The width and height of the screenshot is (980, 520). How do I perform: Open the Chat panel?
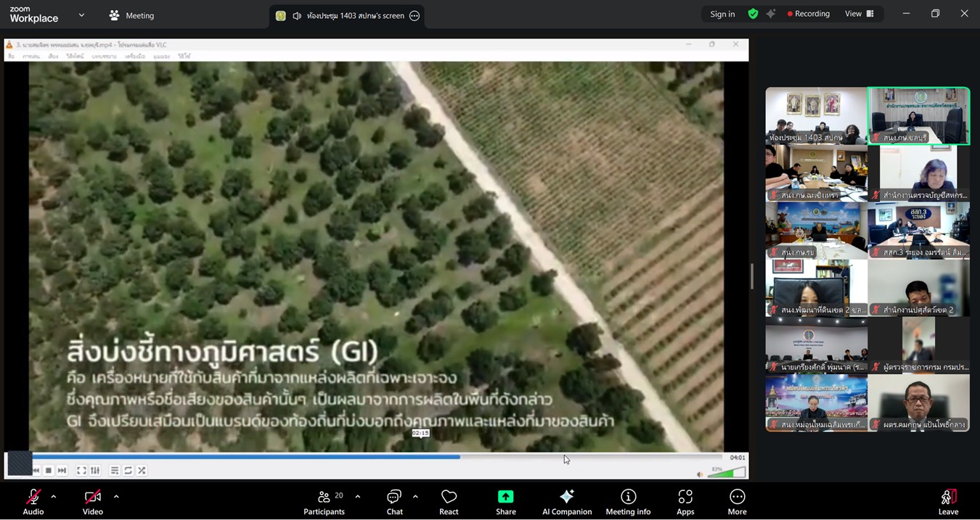coord(394,502)
